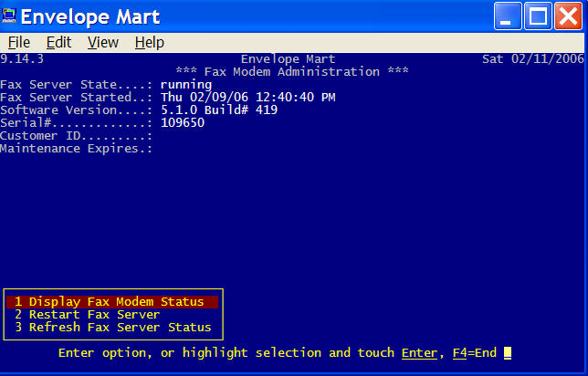Screen dimensions: 588x376
Task: Click the '5.1.0 Build# 419' version value
Action: (x=219, y=110)
